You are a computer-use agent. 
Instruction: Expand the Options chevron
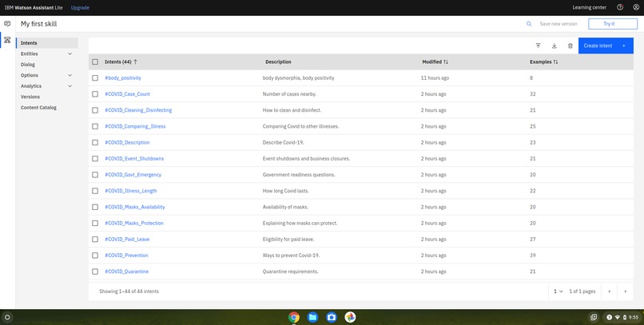point(70,76)
